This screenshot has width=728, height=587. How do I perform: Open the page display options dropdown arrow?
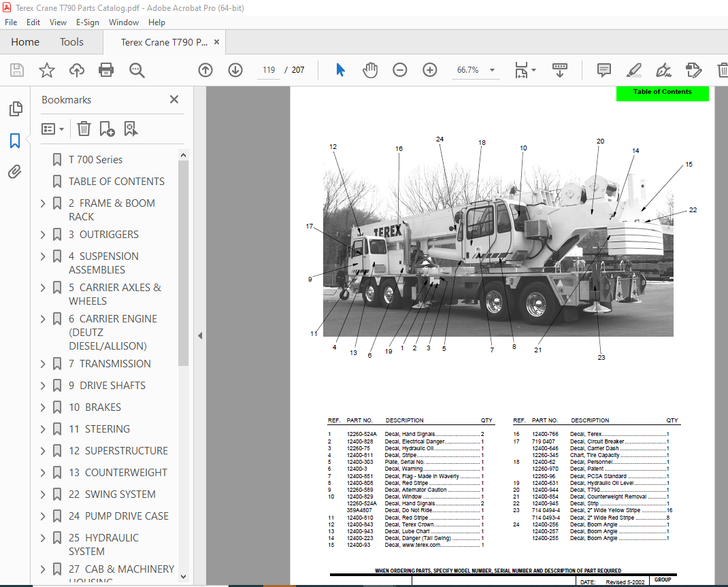pos(533,70)
